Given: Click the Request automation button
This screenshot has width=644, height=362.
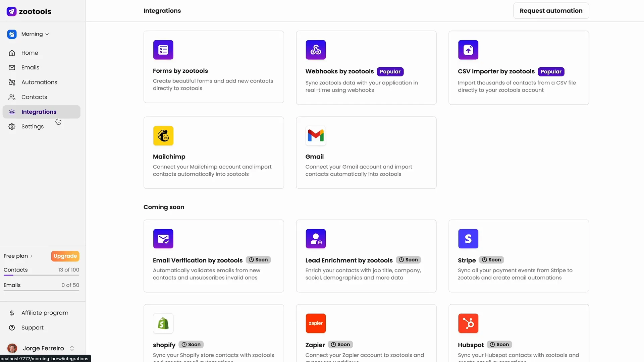Looking at the screenshot, I should [x=551, y=11].
